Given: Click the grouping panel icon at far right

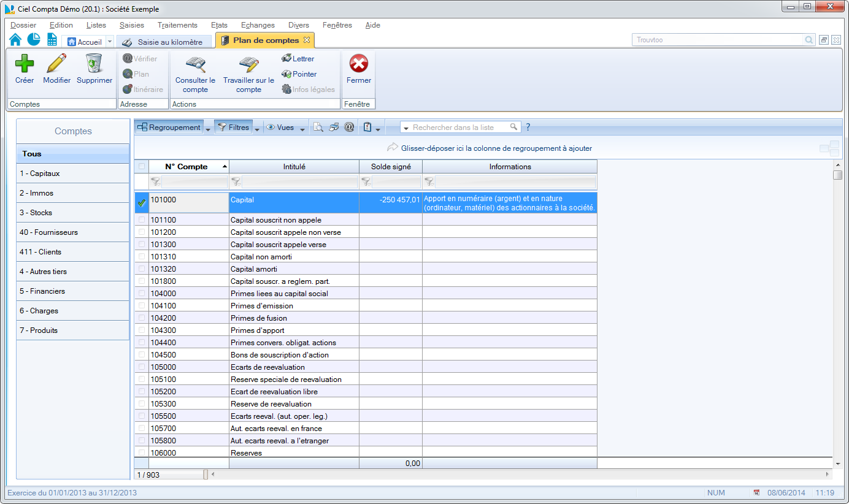Looking at the screenshot, I should pyautogui.click(x=829, y=148).
